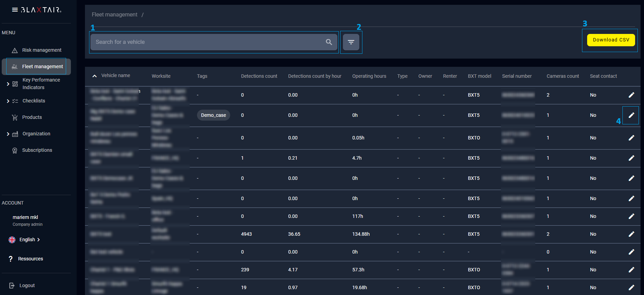Expand the Organization submenu
Image resolution: width=644 pixels, height=295 pixels.
pos(8,134)
